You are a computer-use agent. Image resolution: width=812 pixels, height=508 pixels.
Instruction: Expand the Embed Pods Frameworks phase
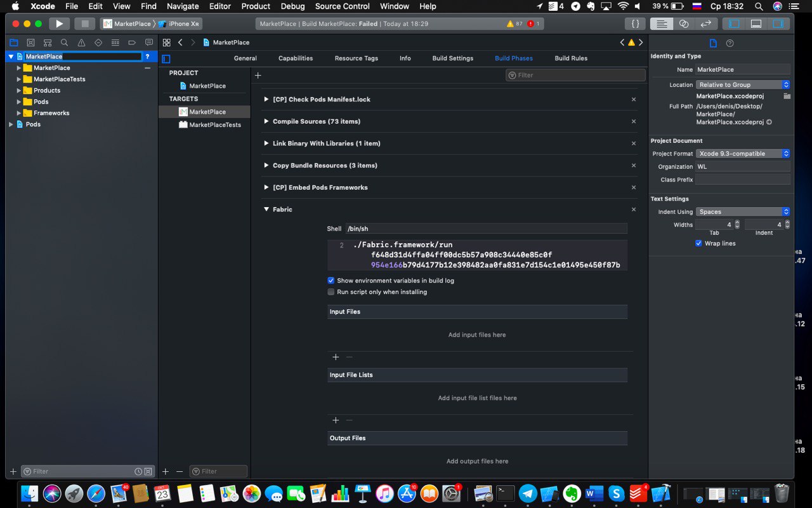coord(266,187)
